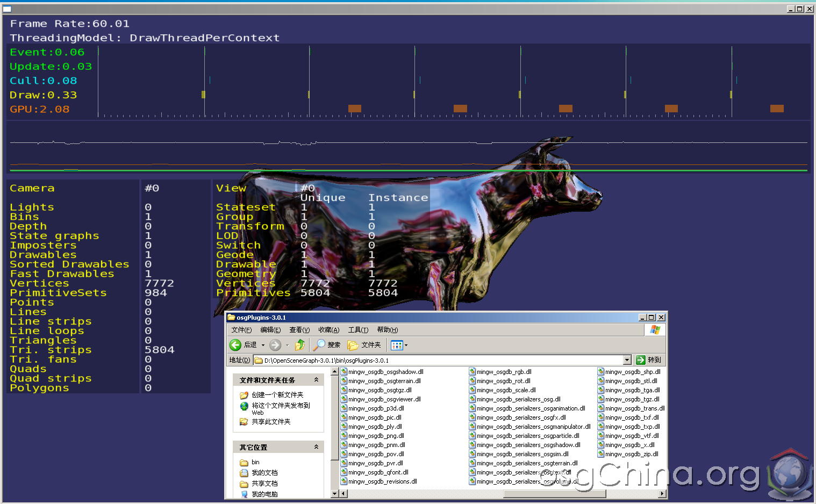Click file name mingw_osgdb_pvr.dll

(x=376, y=463)
